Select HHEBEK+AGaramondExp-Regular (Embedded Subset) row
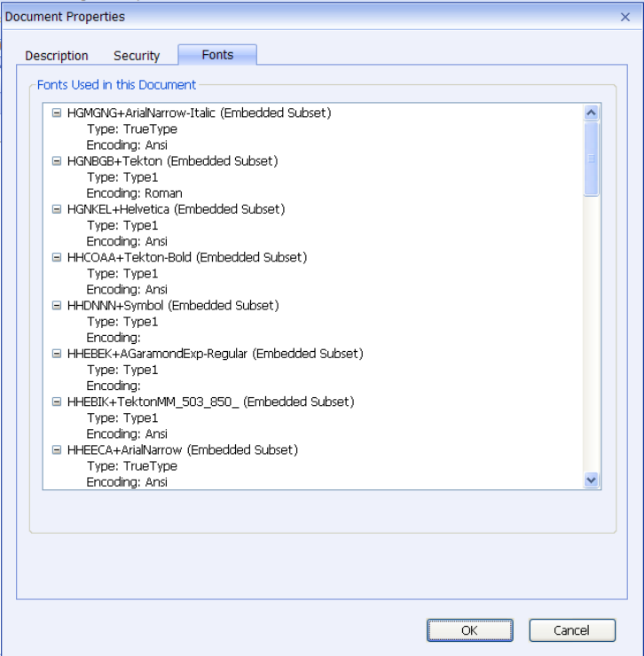The width and height of the screenshot is (644, 656). (216, 354)
